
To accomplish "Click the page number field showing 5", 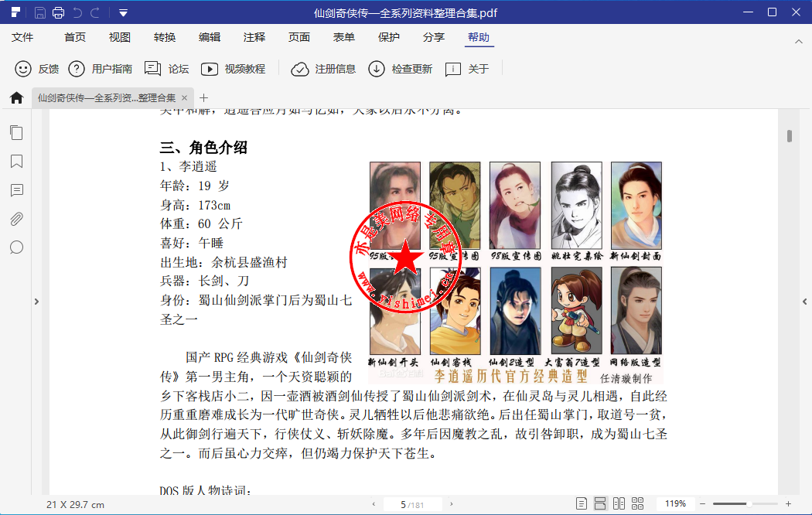I will coord(412,504).
